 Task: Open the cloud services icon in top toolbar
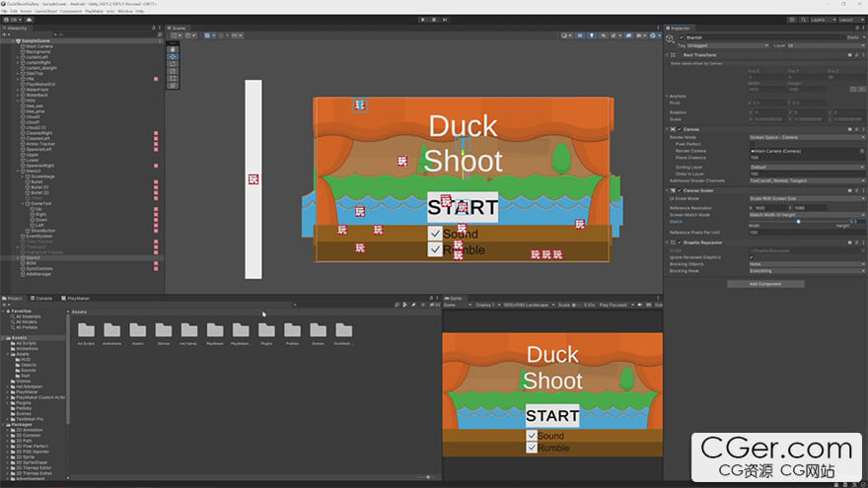pyautogui.click(x=29, y=20)
